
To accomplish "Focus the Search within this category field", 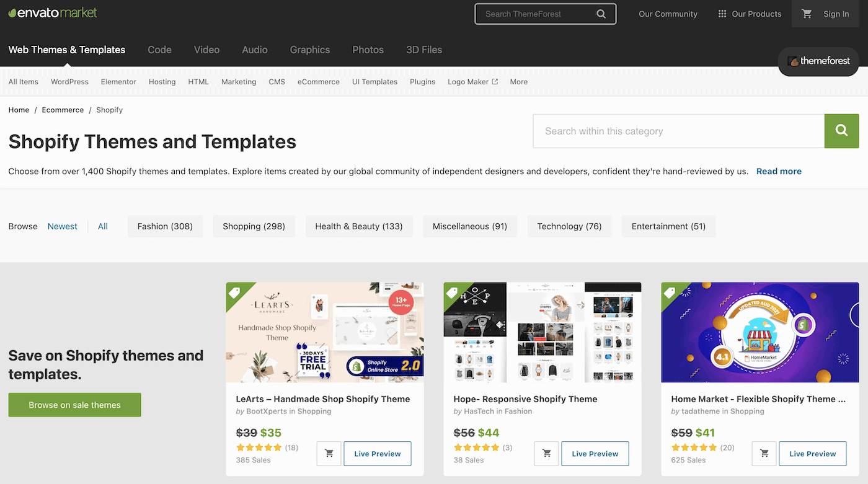I will pos(678,131).
